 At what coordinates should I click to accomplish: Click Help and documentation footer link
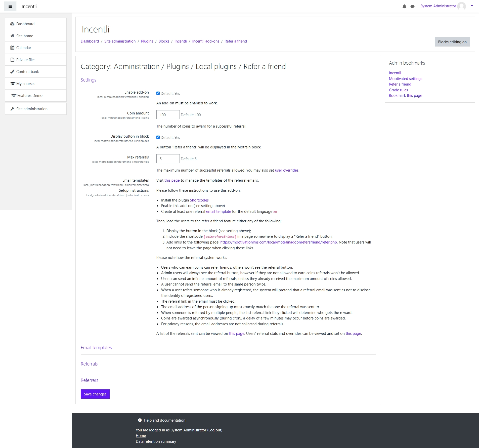click(164, 420)
